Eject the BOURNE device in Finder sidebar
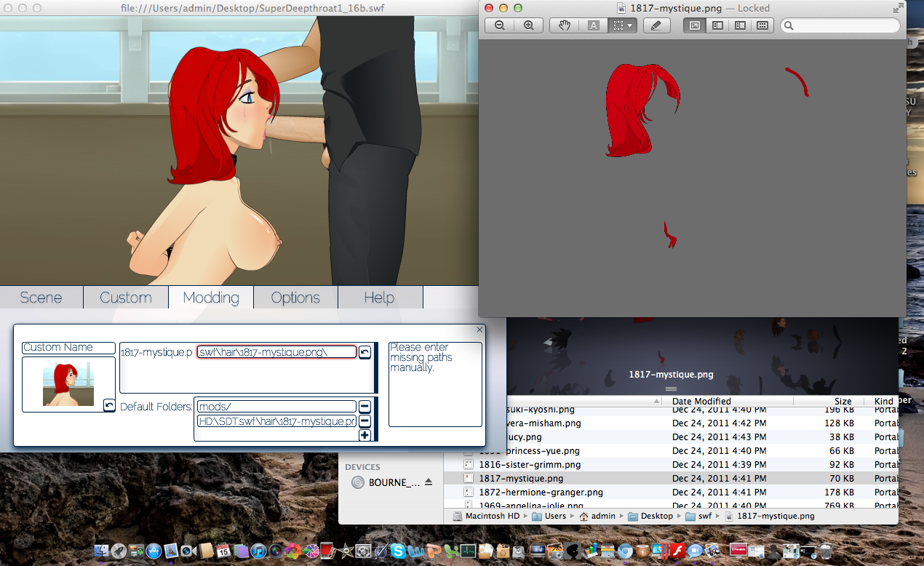 (429, 482)
